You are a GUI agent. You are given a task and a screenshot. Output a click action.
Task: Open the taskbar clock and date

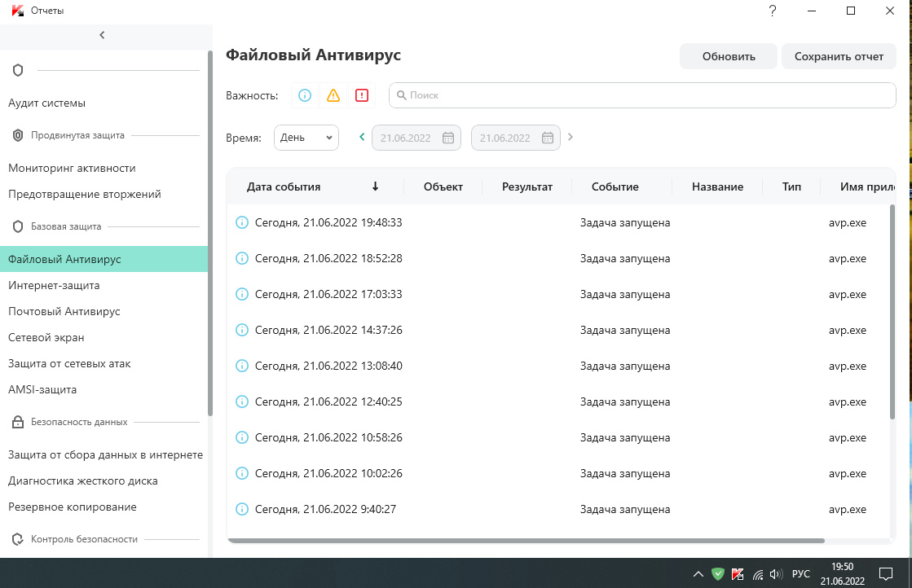(x=842, y=574)
